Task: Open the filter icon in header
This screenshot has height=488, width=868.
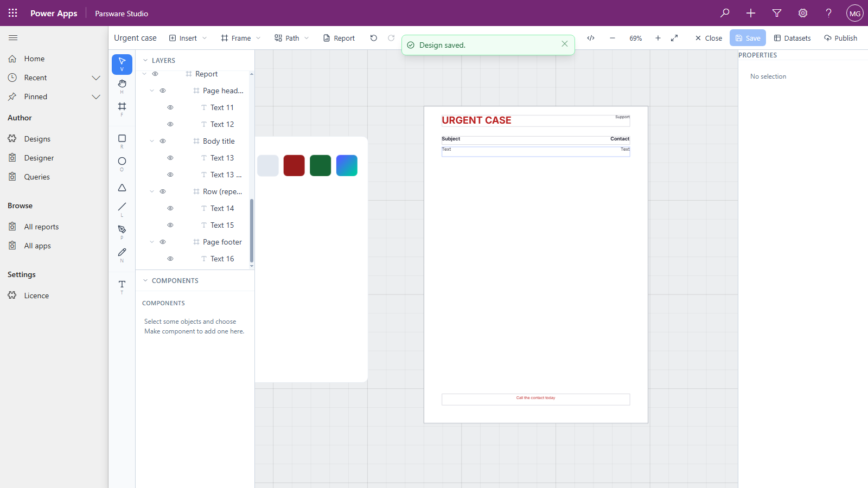Action: point(777,13)
